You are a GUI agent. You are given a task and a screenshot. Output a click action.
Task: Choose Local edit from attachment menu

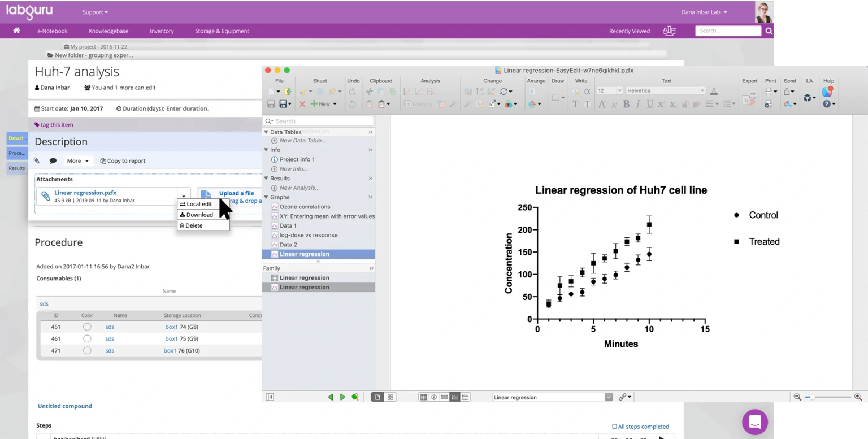point(199,204)
